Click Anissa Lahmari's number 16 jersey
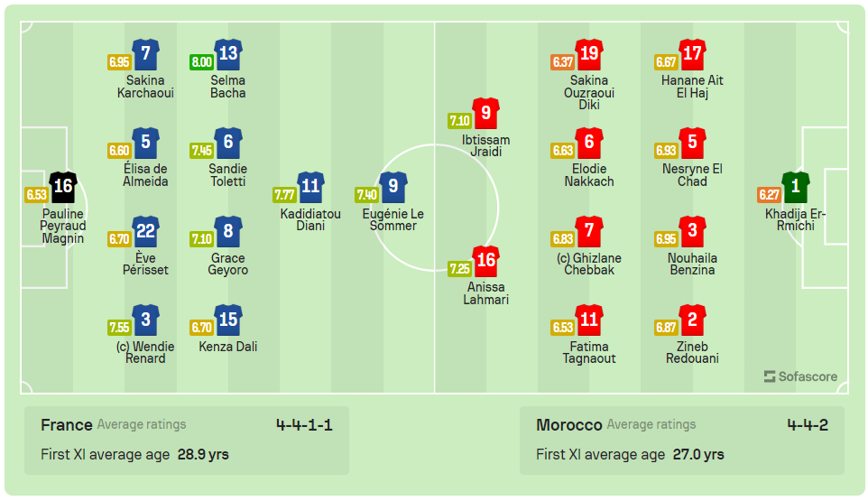Viewport: 868px width, 501px height. [486, 261]
